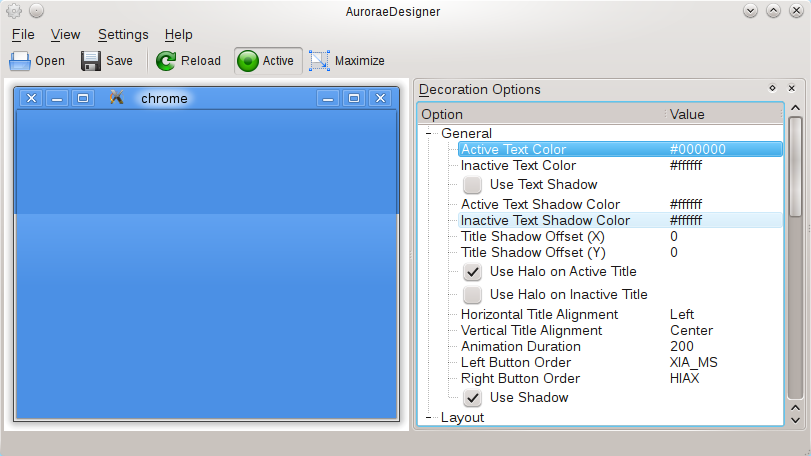The image size is (811, 456).
Task: Click the Center alignment value
Action: (692, 330)
